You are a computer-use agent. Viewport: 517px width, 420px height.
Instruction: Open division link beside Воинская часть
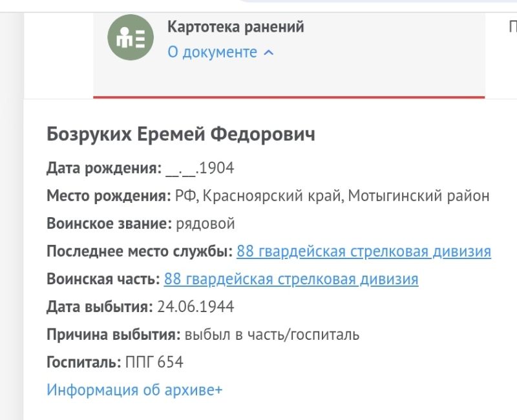[291, 279]
